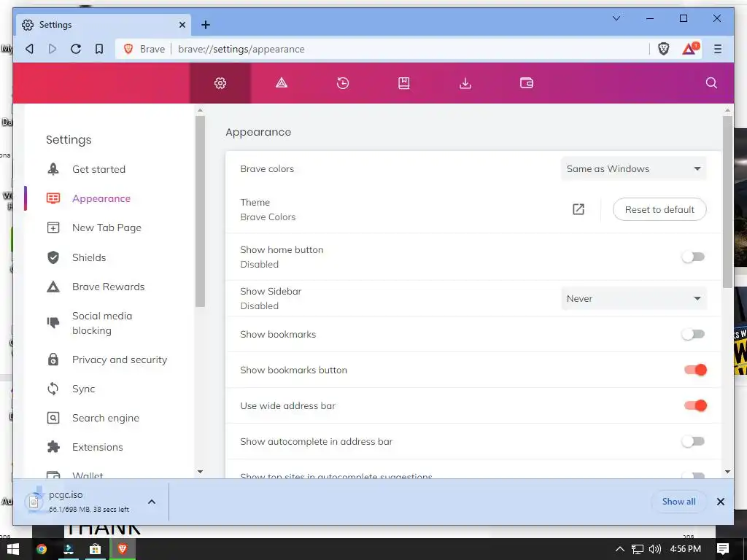Image resolution: width=747 pixels, height=560 pixels.
Task: Open Show Sidebar Never dropdown
Action: click(x=634, y=298)
